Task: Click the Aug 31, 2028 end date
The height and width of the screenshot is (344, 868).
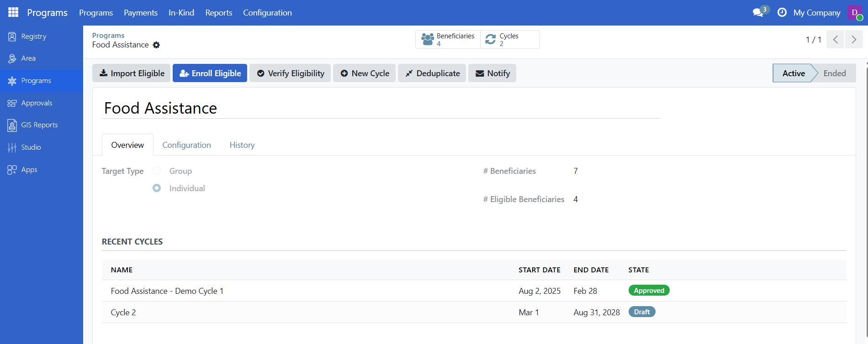Action: tap(597, 313)
